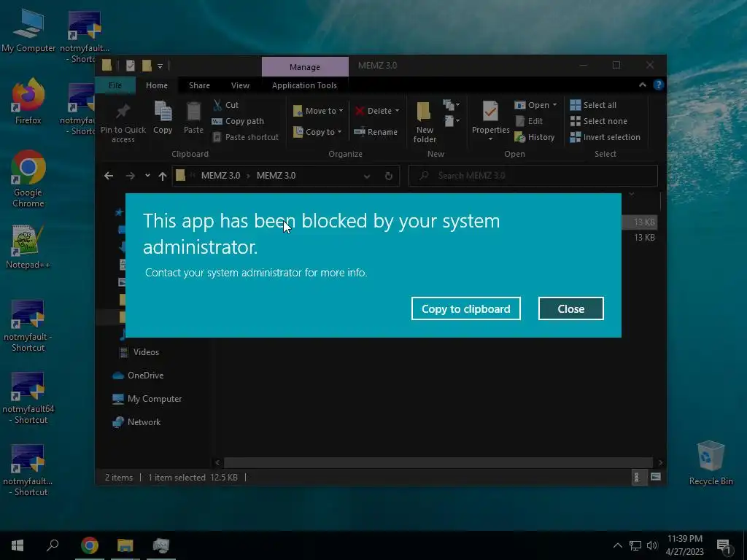This screenshot has width=747, height=560.
Task: Open File Explorer taskbar icon
Action: click(x=125, y=545)
